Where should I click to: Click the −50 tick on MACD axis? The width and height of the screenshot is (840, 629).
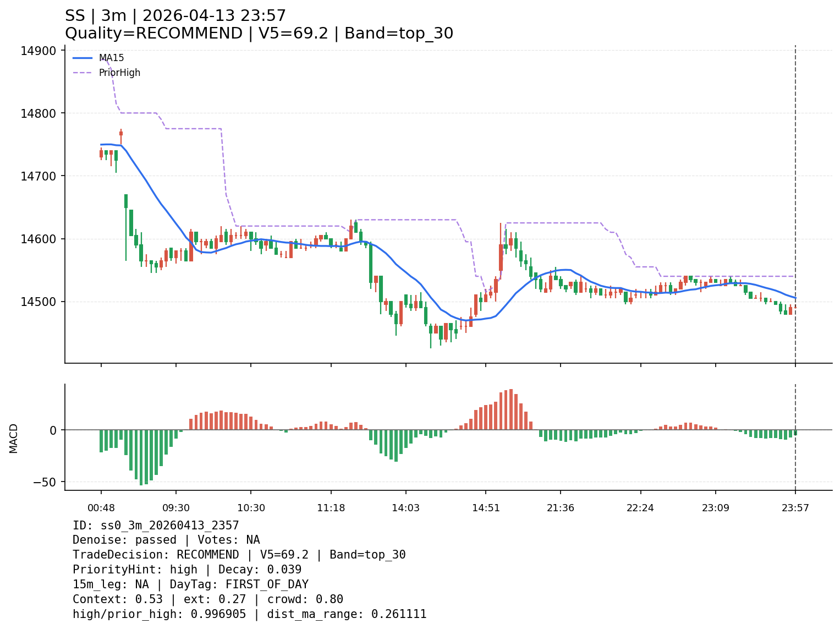[x=46, y=482]
